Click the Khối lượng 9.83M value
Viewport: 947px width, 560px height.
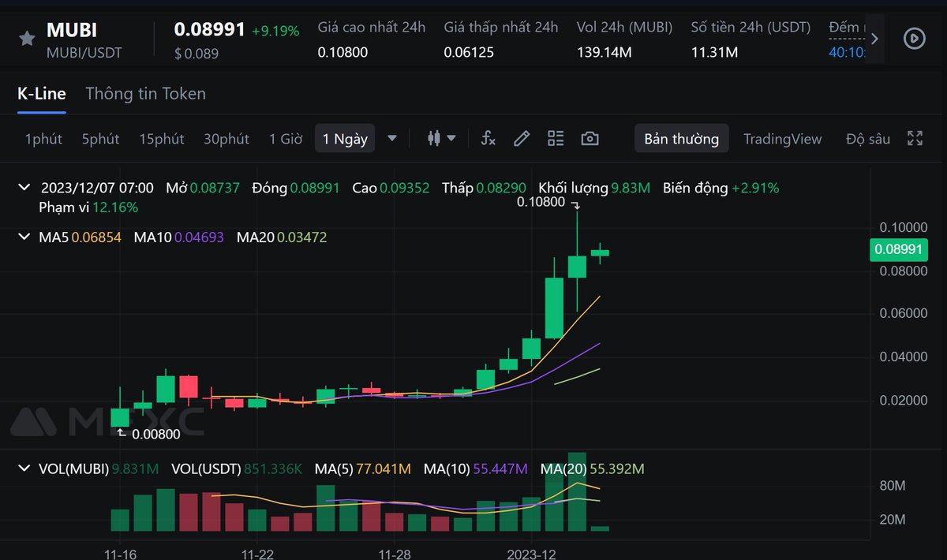631,188
